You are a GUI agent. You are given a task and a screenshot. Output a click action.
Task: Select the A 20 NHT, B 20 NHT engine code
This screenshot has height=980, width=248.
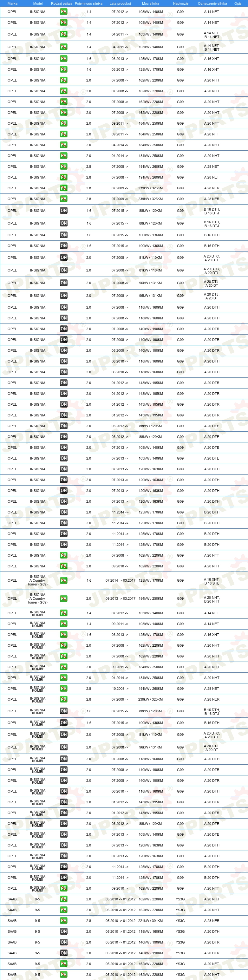click(212, 599)
